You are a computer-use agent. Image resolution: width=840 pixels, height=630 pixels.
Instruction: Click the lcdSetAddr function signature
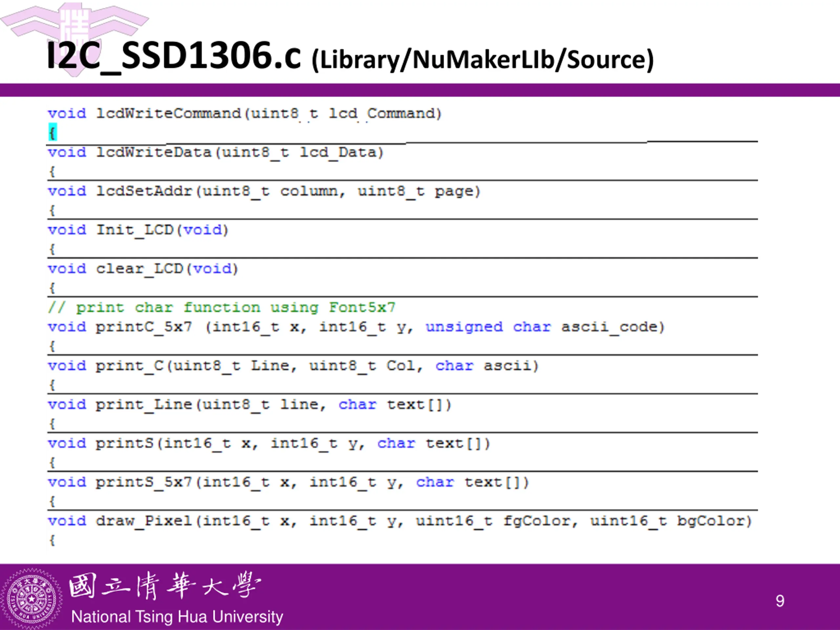click(264, 191)
